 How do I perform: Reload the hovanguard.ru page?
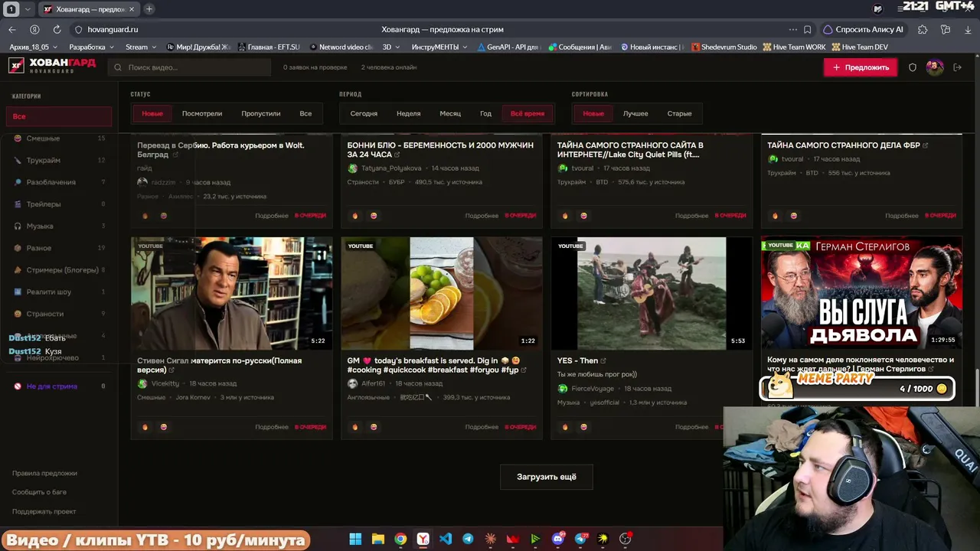57,29
